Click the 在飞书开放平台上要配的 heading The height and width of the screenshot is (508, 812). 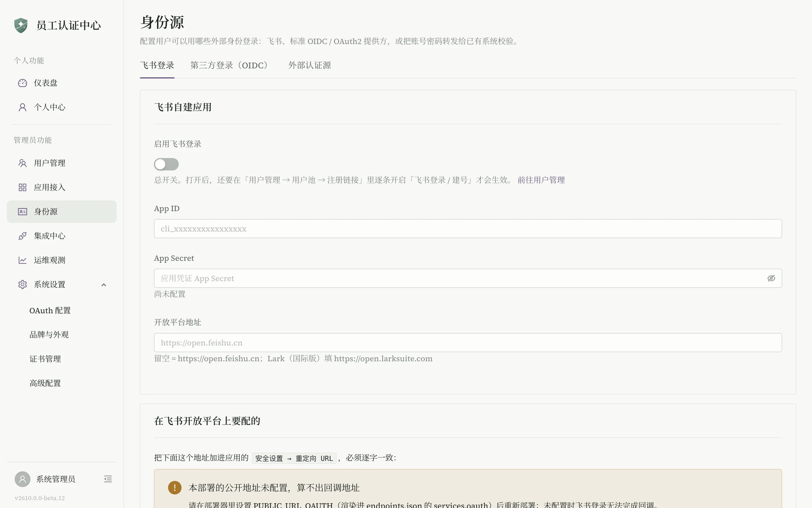pos(207,421)
